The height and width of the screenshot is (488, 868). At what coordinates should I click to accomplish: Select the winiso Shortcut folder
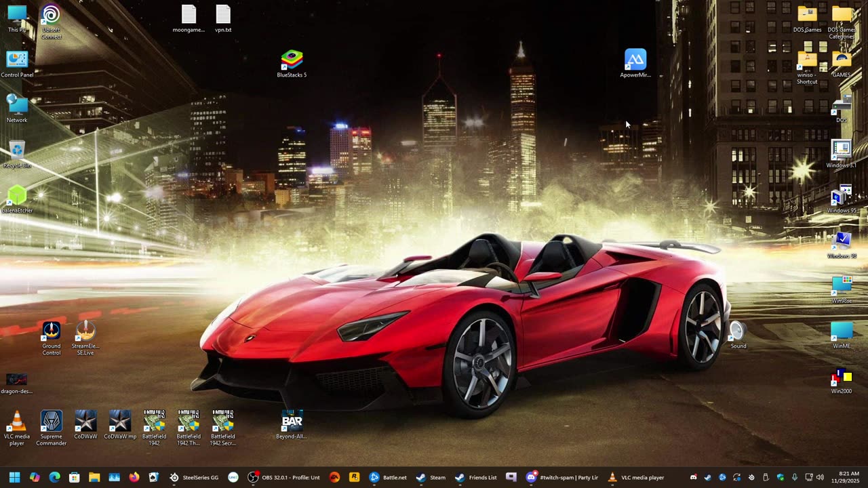click(807, 67)
